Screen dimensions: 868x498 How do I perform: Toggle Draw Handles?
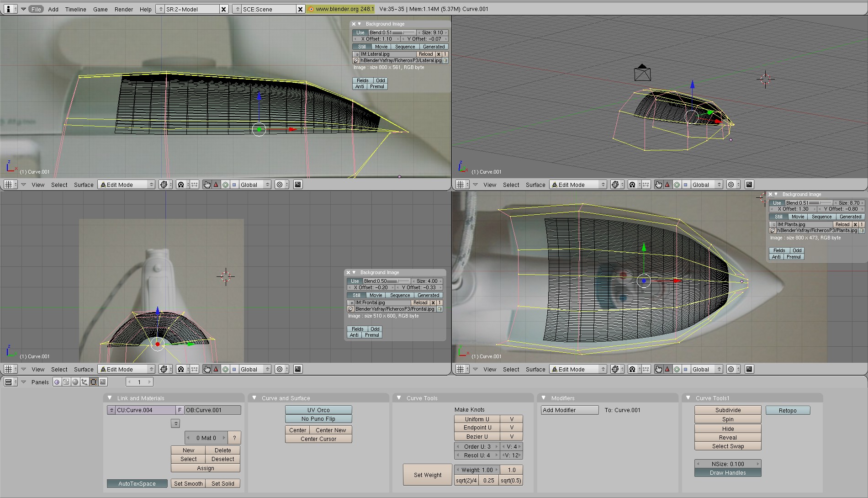728,473
